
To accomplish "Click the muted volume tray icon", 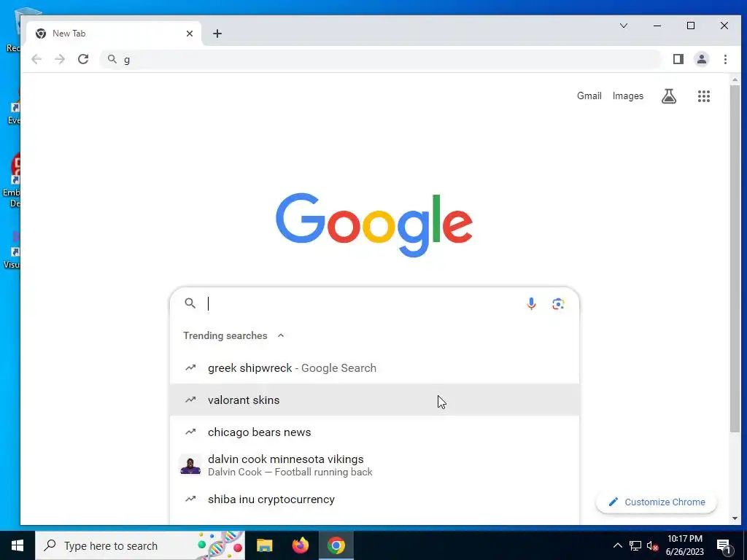I will pyautogui.click(x=652, y=545).
